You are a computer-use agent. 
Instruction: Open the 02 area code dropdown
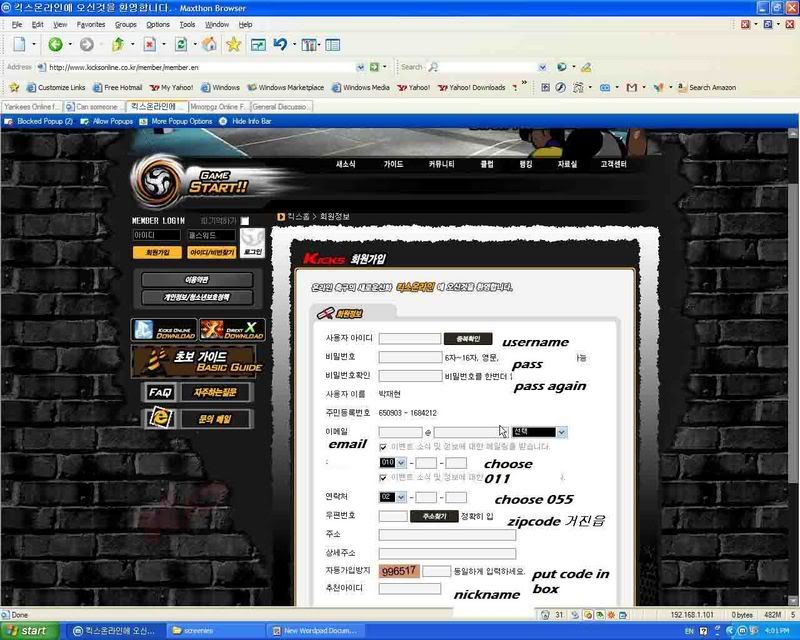[x=393, y=497]
